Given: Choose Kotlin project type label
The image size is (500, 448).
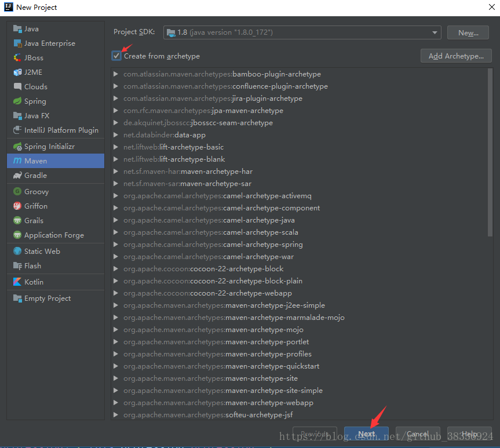Looking at the screenshot, I should click(x=34, y=282).
